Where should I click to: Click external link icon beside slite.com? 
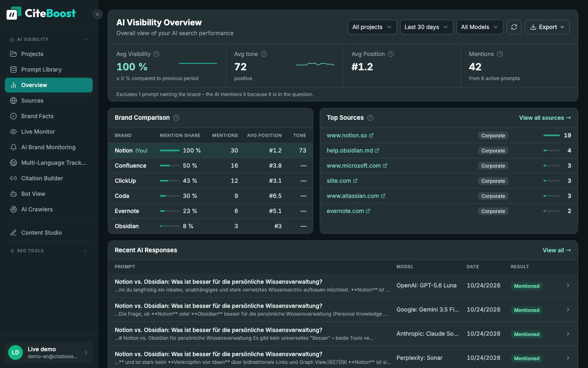click(355, 181)
